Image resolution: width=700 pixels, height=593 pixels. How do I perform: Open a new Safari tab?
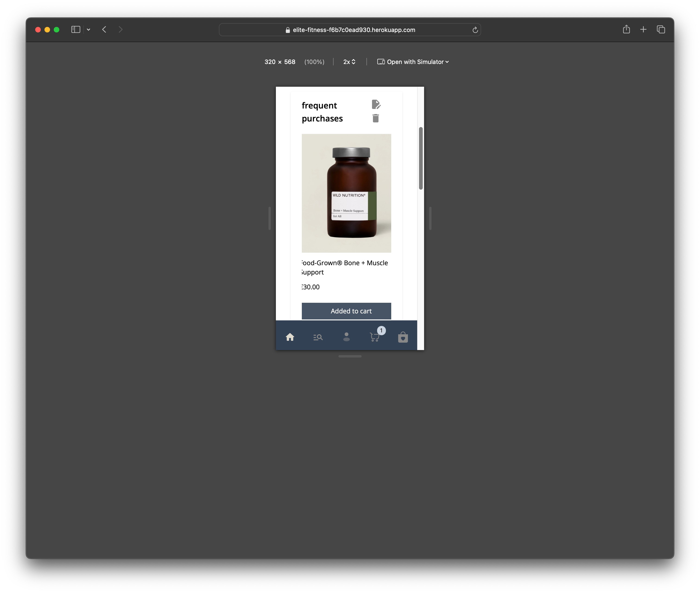pyautogui.click(x=643, y=30)
